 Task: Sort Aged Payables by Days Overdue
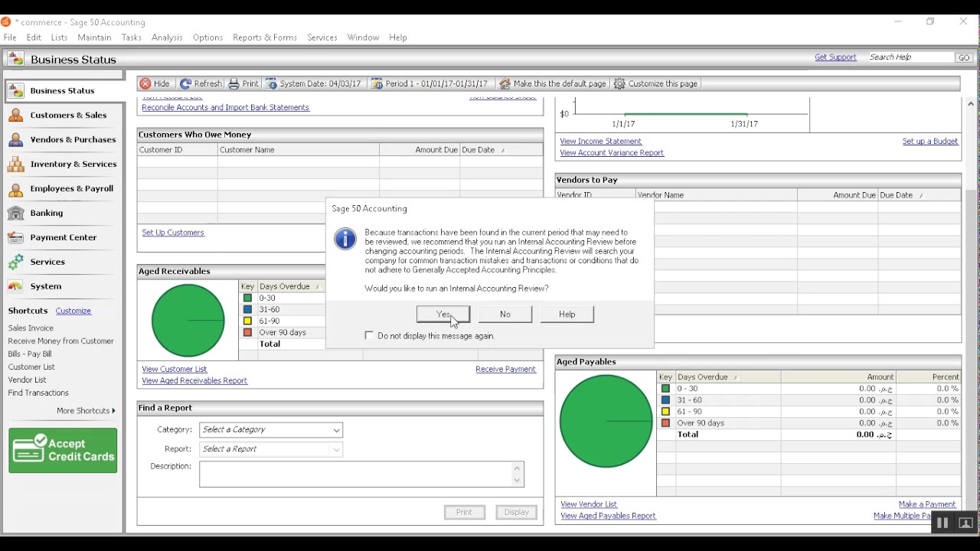pyautogui.click(x=736, y=377)
